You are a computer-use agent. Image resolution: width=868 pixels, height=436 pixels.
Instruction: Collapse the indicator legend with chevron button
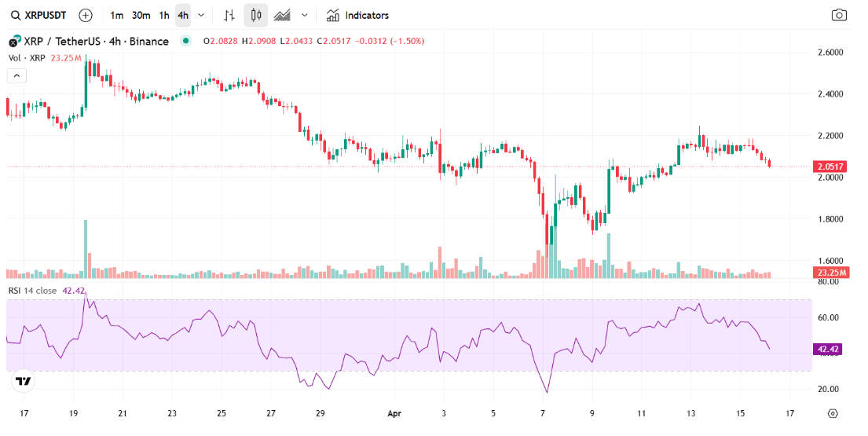click(x=16, y=75)
